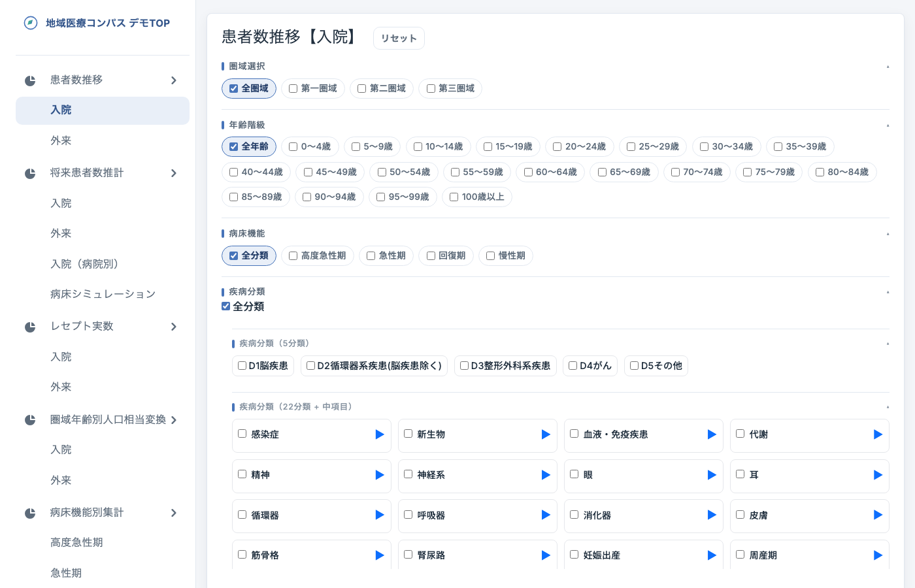Expand 皮膚 sub-items with blue arrow
Screen dimensions: 915x588
point(878,515)
